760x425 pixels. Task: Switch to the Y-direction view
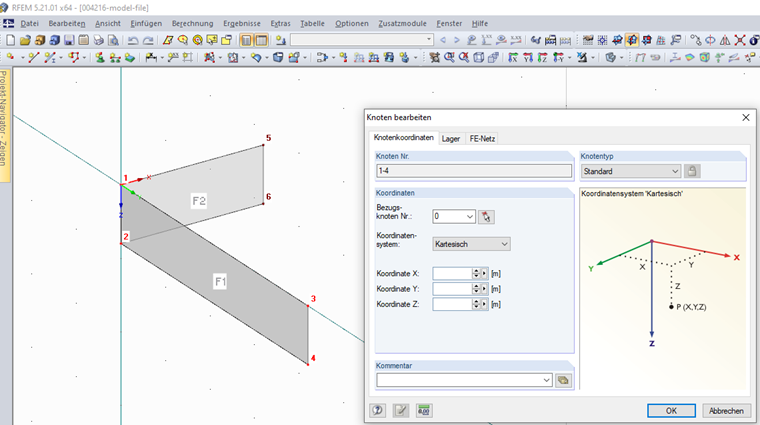pyautogui.click(x=528, y=57)
